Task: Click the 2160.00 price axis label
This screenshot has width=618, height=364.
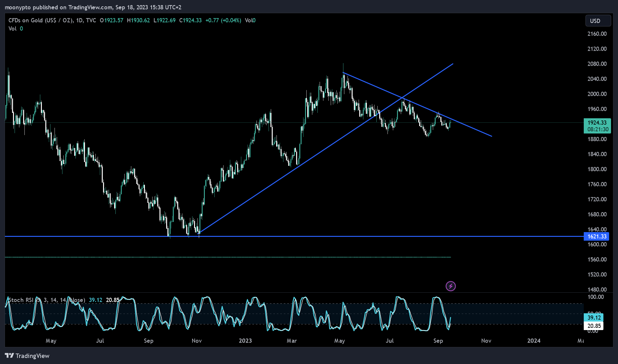Action: click(x=597, y=34)
